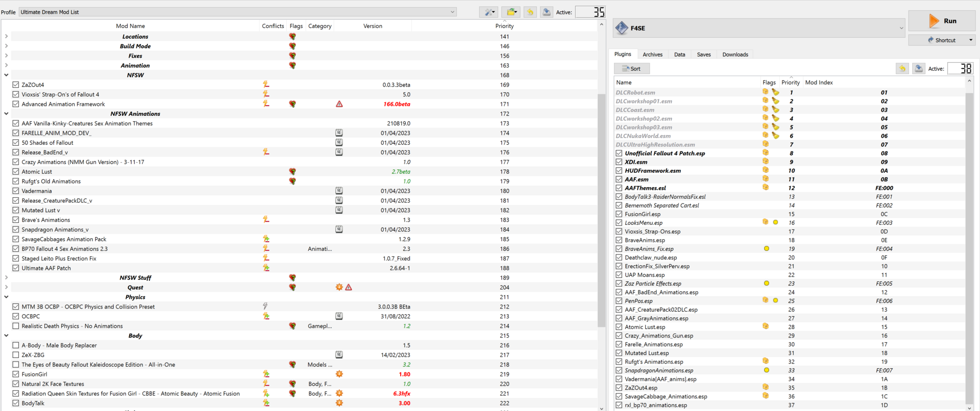Create a backup of the plugin list
Screen dimensions: 980x411
click(918, 69)
